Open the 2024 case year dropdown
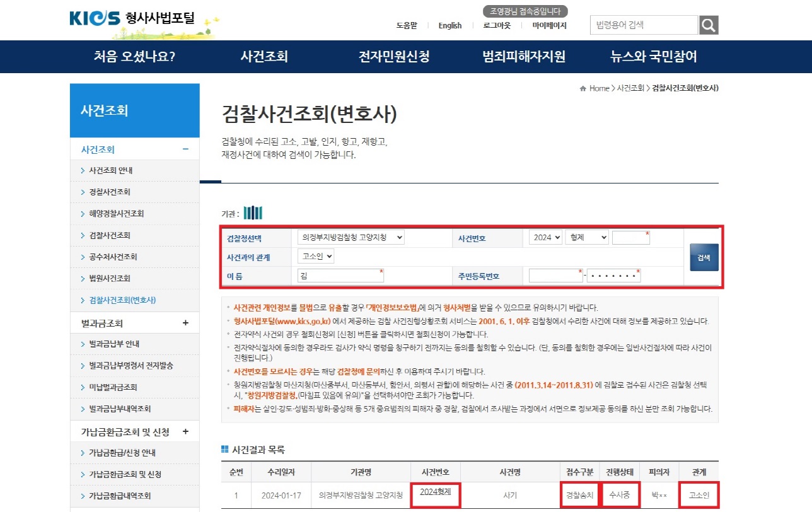This screenshot has height=512, width=812. [x=546, y=237]
